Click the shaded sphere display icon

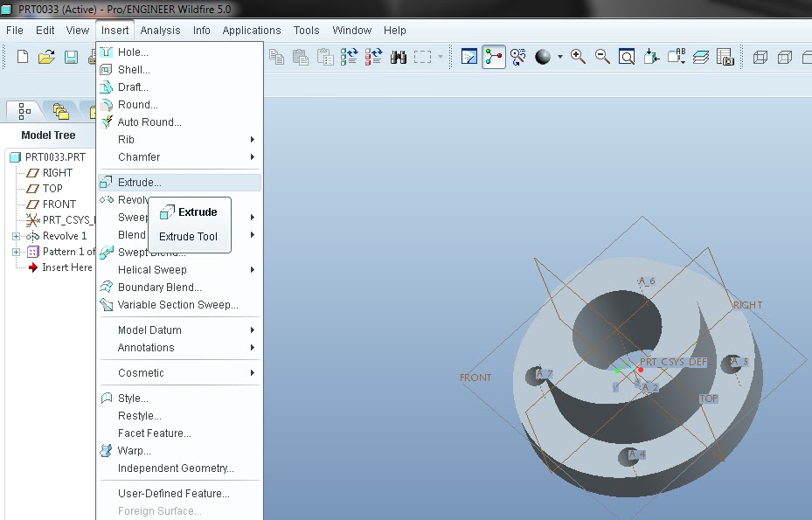coord(543,57)
